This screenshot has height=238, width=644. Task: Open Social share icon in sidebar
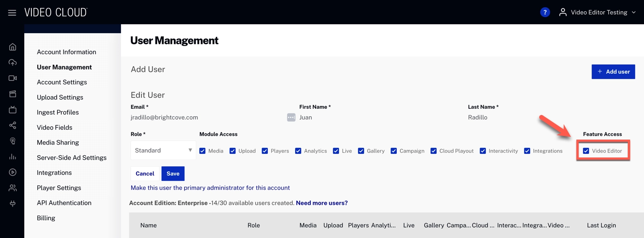(x=13, y=125)
